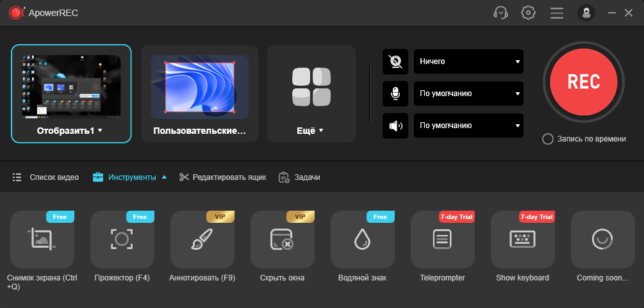Minimize the ApowerREC window

coord(612,13)
